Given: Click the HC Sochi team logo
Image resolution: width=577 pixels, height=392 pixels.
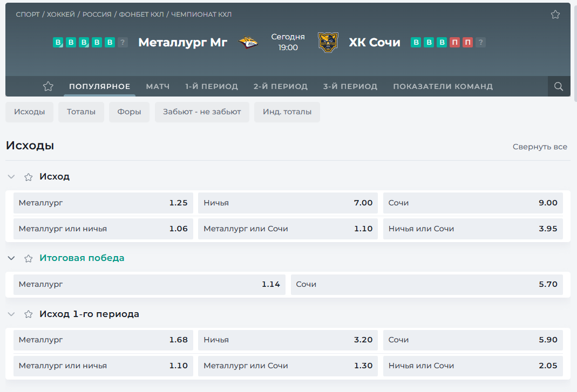Looking at the screenshot, I should click(x=327, y=43).
